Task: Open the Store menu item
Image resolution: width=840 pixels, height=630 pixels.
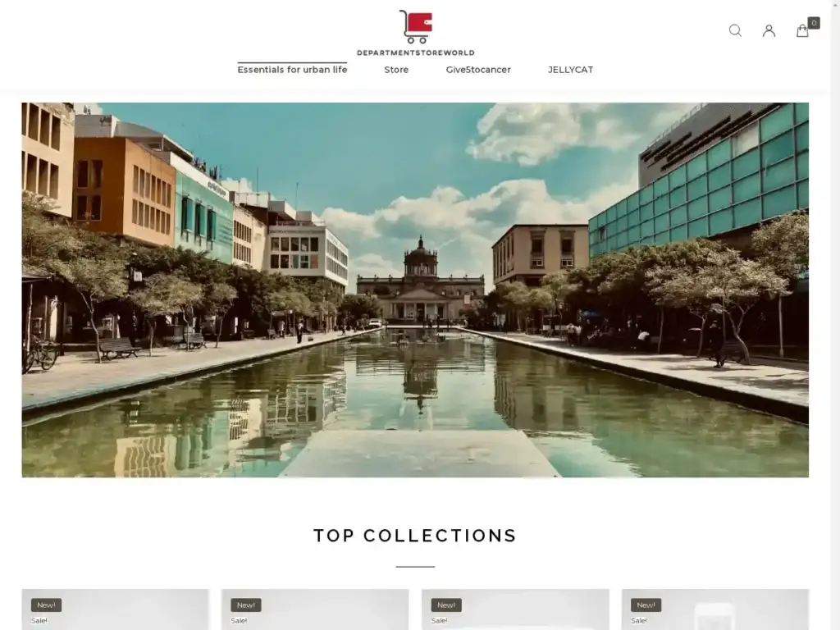Action: (x=396, y=70)
